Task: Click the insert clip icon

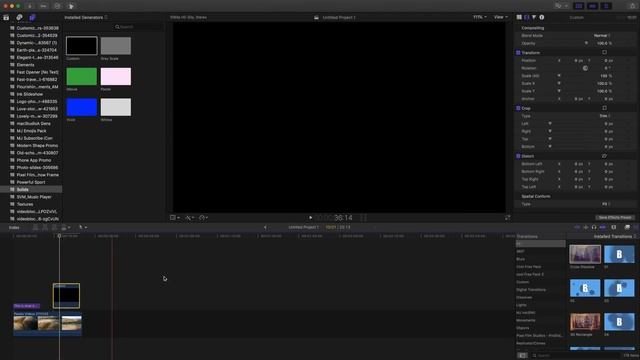Action: tap(45, 227)
